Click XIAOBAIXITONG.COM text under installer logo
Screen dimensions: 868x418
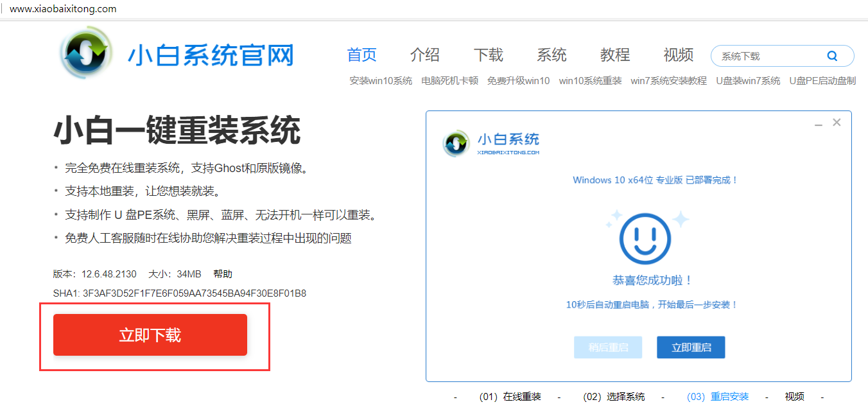pos(508,153)
